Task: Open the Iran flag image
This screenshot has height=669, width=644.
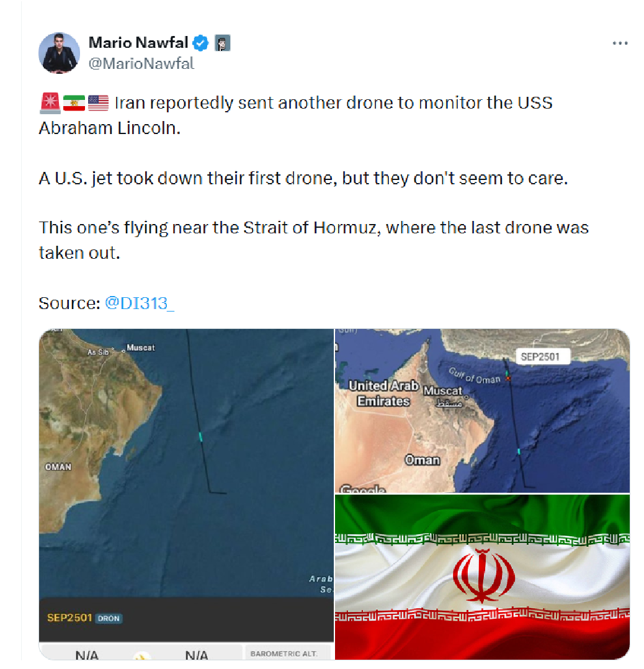Action: 482,576
